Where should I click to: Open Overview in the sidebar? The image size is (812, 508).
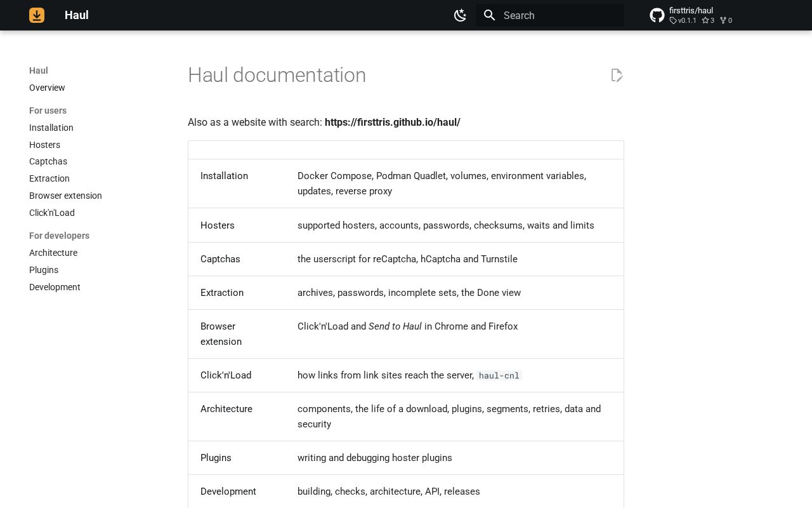(47, 88)
